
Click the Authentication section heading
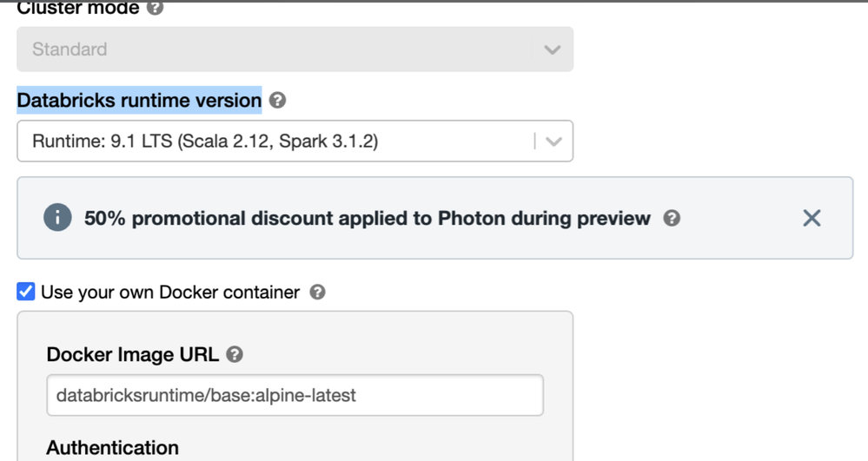tap(112, 448)
